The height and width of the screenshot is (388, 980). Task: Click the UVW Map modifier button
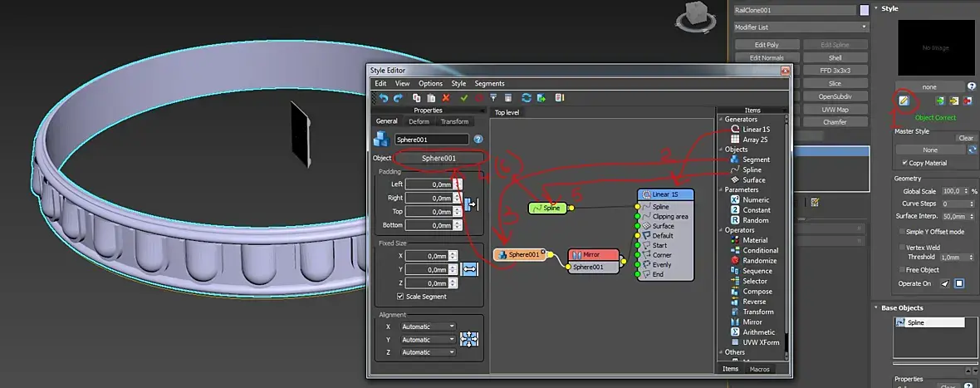835,110
